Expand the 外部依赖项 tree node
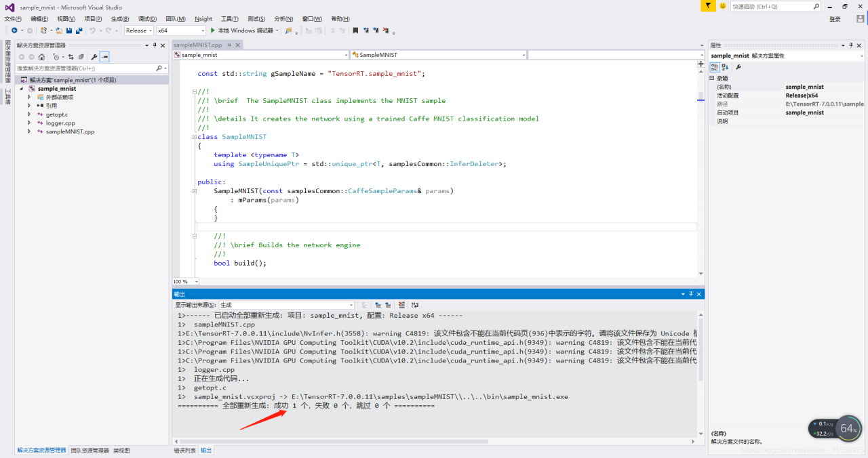This screenshot has height=458, width=868. click(29, 97)
